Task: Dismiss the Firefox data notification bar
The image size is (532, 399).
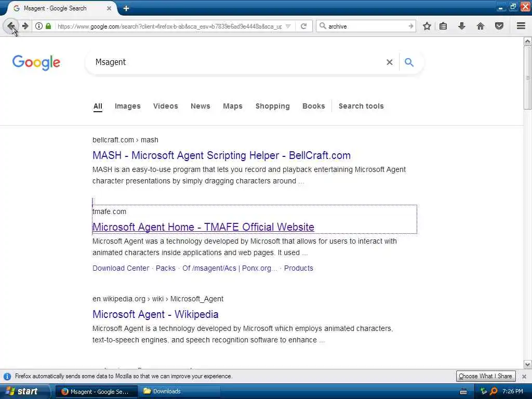Action: [524, 376]
